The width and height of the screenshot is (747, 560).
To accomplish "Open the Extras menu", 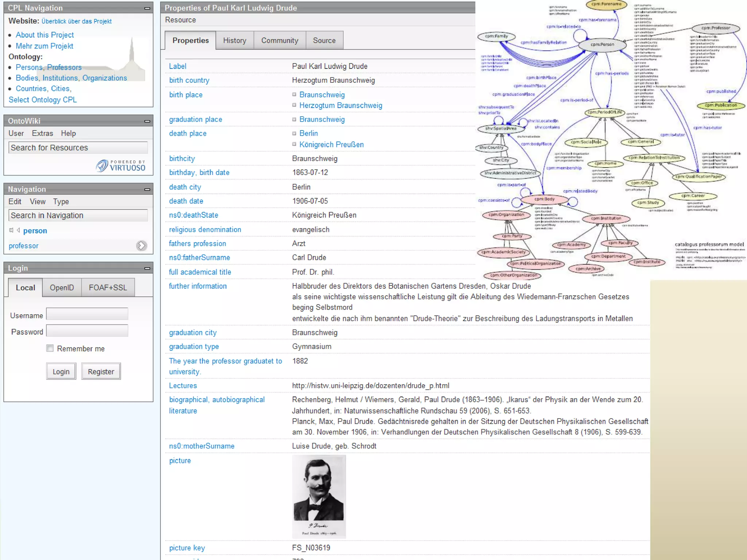I will pos(42,133).
